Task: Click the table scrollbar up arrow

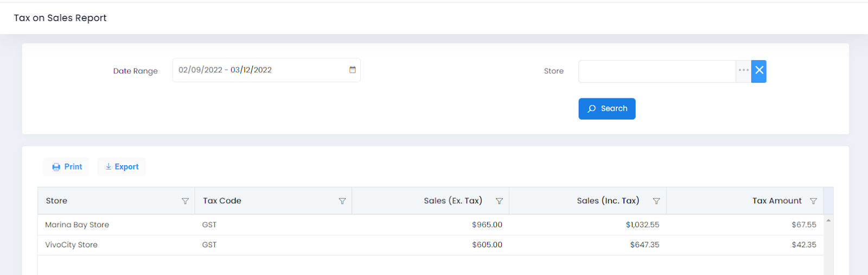Action: coord(828,221)
